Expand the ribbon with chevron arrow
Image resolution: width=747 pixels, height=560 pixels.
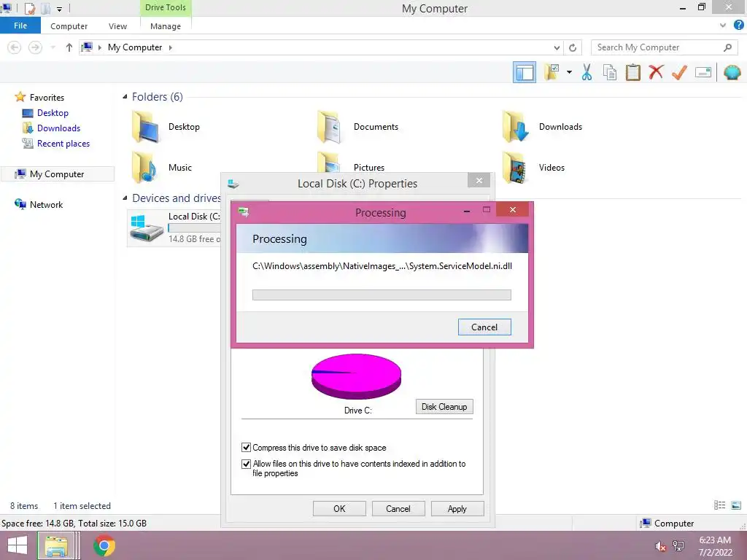pyautogui.click(x=723, y=26)
